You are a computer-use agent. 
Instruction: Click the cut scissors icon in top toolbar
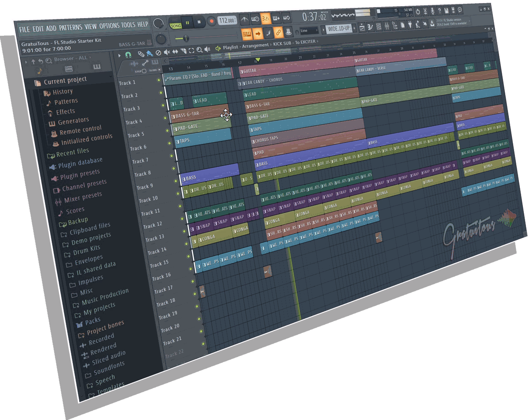pos(425,11)
